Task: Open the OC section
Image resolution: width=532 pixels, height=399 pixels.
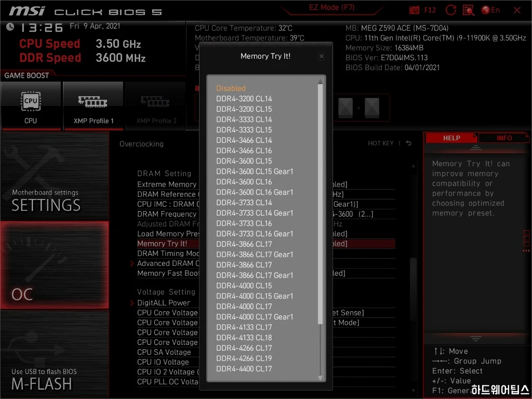Action: pos(55,265)
